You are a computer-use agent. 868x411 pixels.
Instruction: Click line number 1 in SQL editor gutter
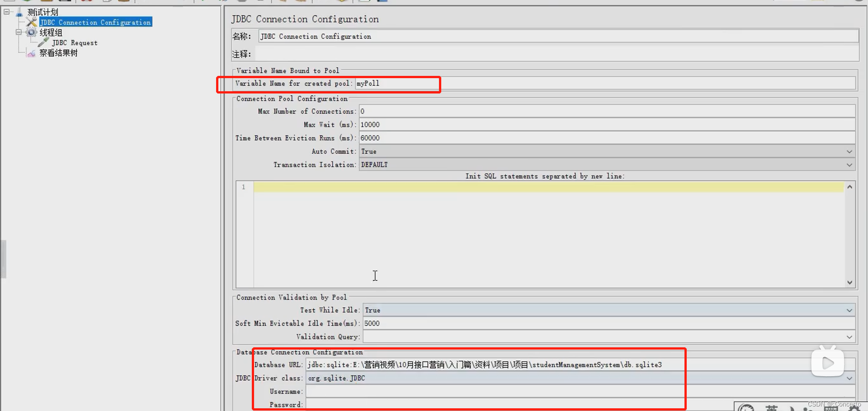coord(244,187)
